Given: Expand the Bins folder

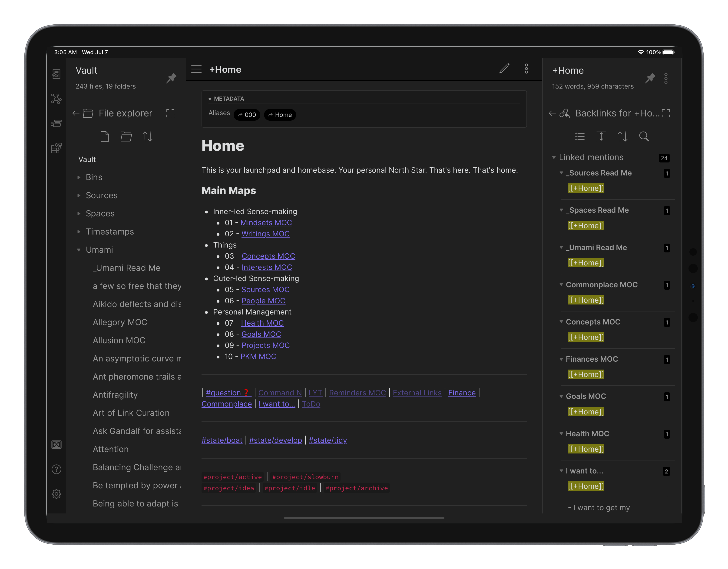Looking at the screenshot, I should point(94,177).
